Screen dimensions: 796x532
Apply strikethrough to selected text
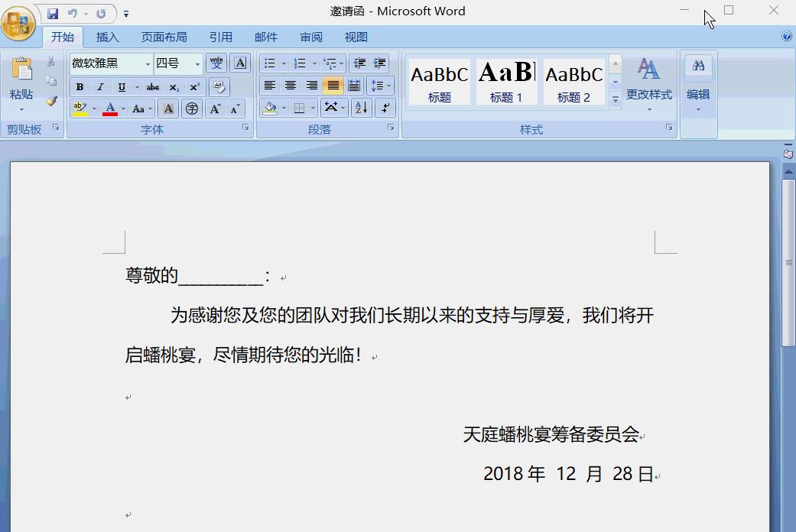click(x=152, y=86)
